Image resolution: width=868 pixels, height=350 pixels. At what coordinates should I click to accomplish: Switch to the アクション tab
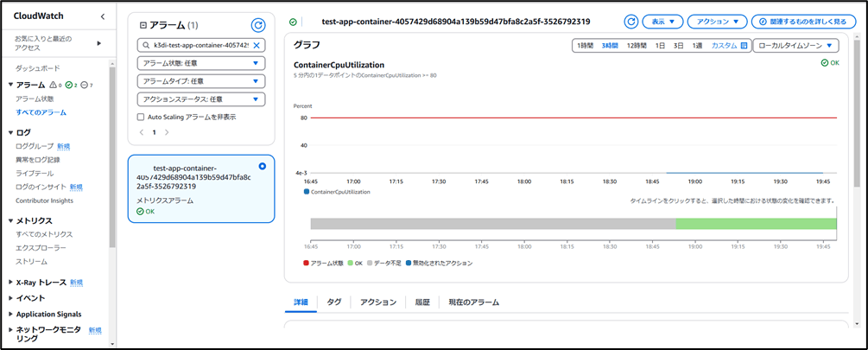(x=378, y=302)
